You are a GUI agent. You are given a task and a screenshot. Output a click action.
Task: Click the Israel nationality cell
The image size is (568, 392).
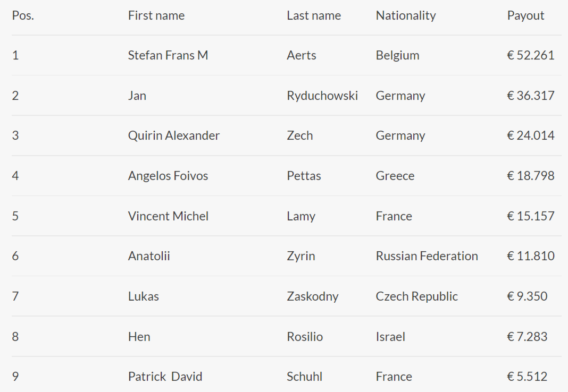coord(390,337)
